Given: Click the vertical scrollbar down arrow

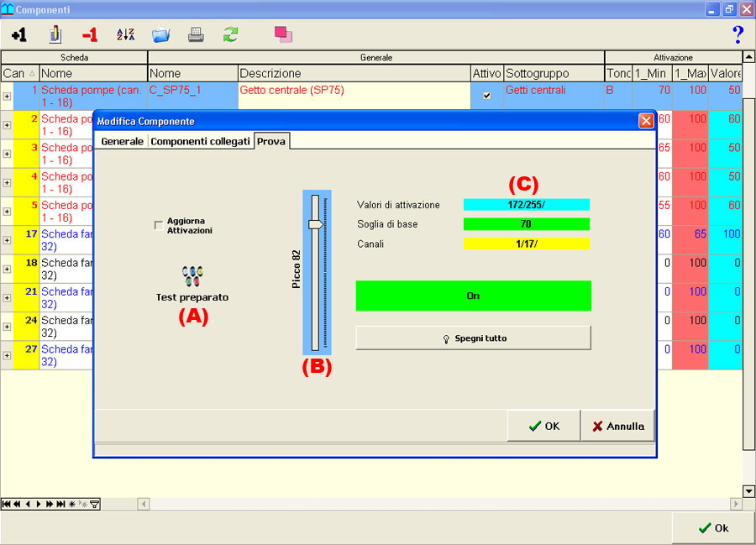Looking at the screenshot, I should [x=748, y=491].
